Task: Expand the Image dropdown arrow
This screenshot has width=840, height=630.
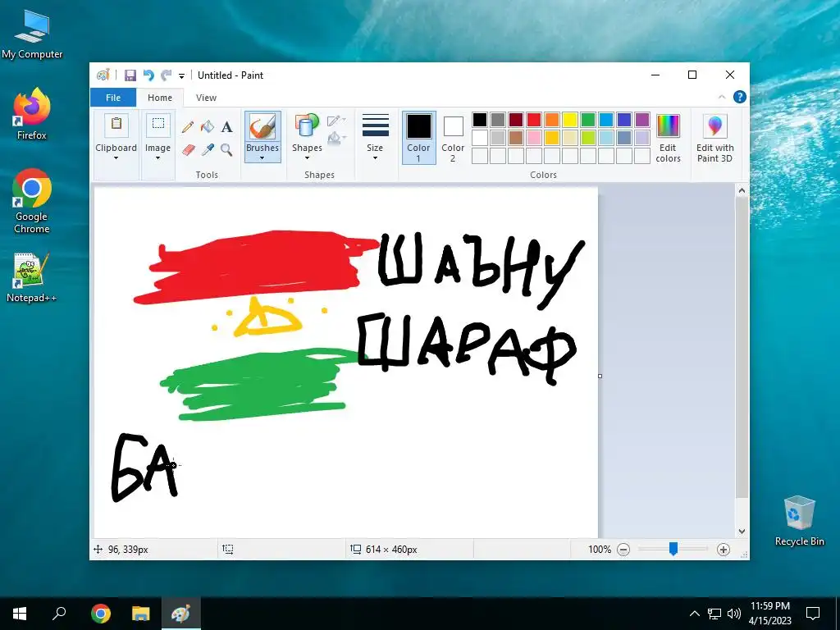Action: pos(157,158)
